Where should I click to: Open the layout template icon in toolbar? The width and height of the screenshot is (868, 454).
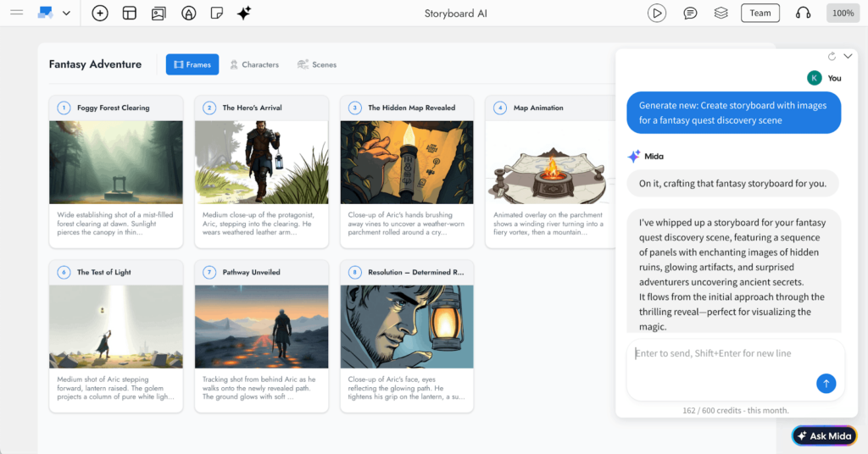point(129,13)
